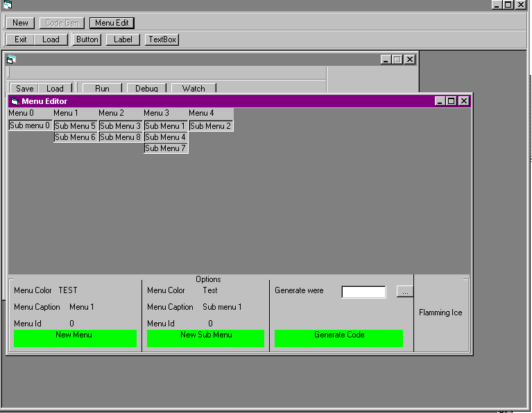
Task: Open the Menu 3 header
Action: tap(156, 113)
